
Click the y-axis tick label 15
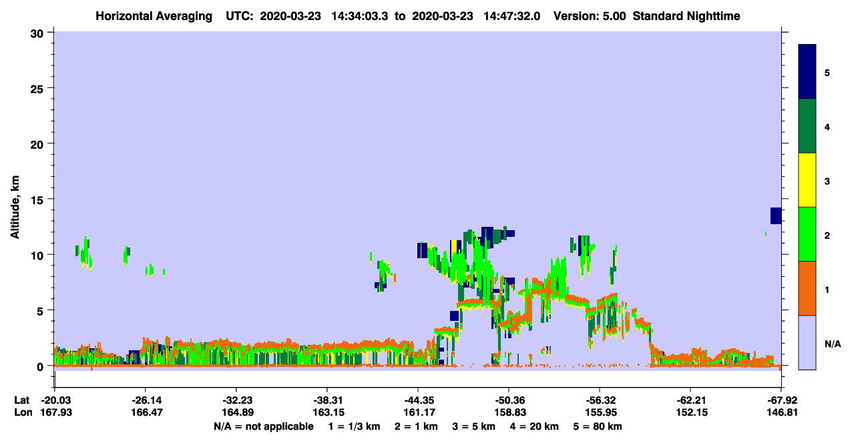click(x=39, y=199)
